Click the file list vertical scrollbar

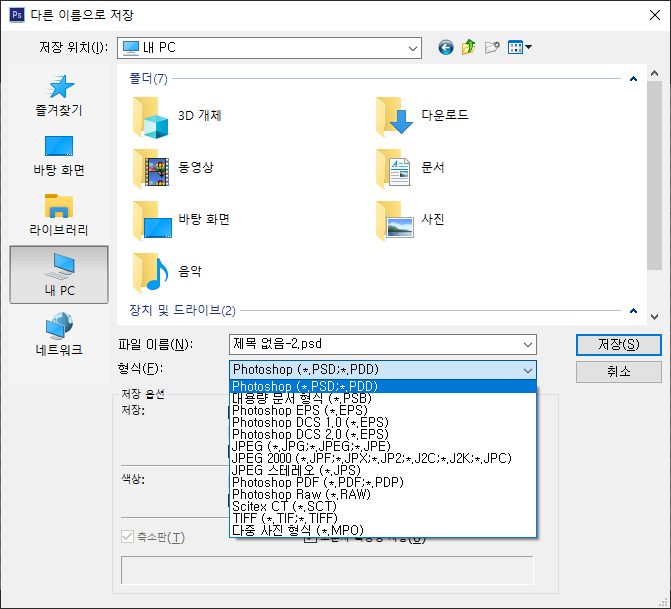pos(654,175)
